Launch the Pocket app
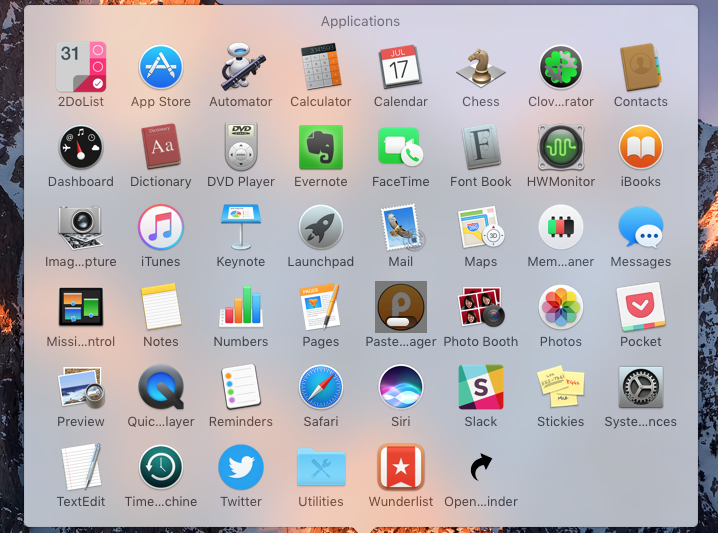 [641, 307]
